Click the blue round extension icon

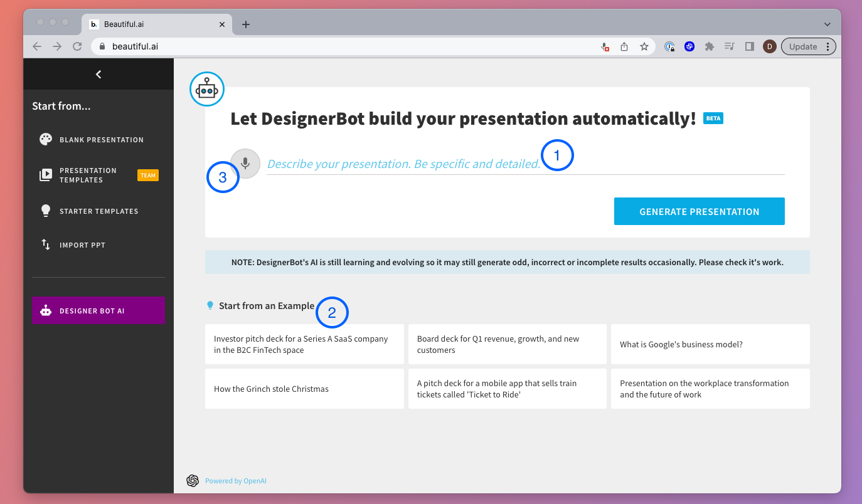click(x=689, y=46)
